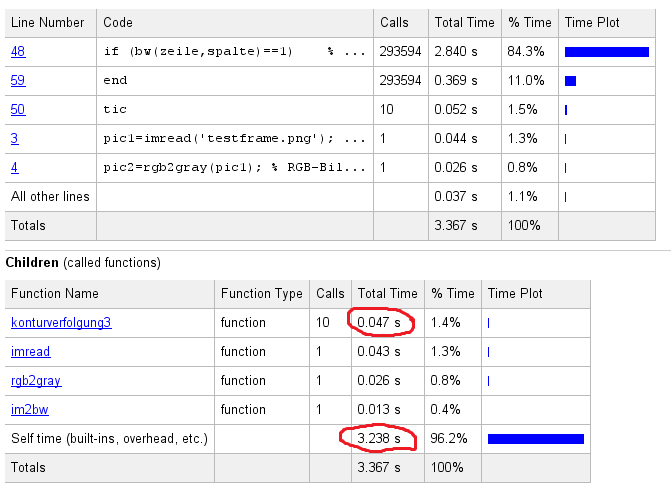Go to line 3 link
Screen dimensions: 671x485
click(x=14, y=138)
